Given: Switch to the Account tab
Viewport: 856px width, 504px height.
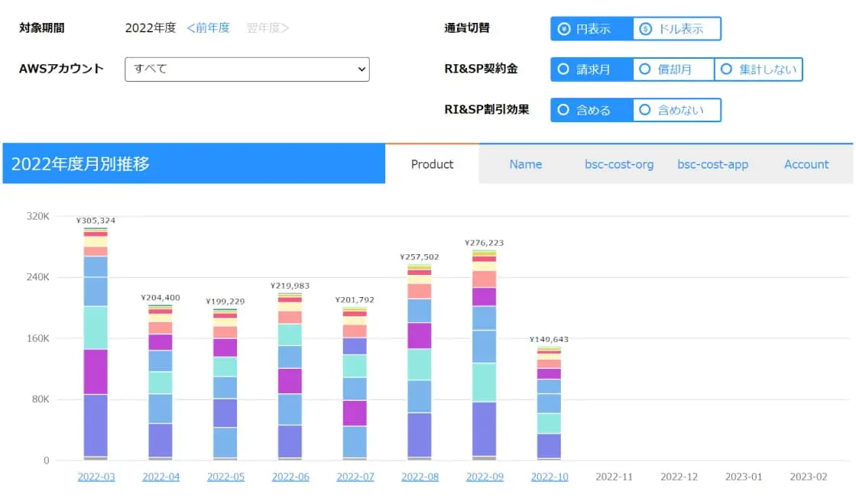Looking at the screenshot, I should click(806, 164).
